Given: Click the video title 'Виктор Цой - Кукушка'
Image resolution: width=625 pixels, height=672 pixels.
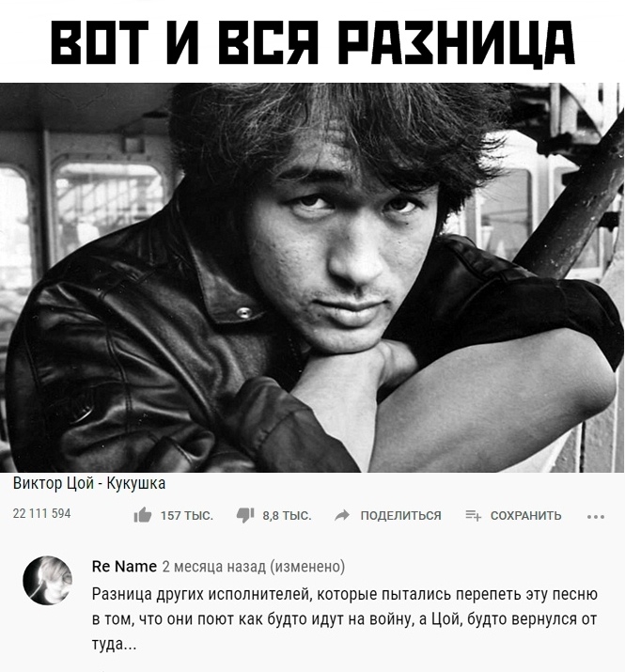Looking at the screenshot, I should coord(89,483).
